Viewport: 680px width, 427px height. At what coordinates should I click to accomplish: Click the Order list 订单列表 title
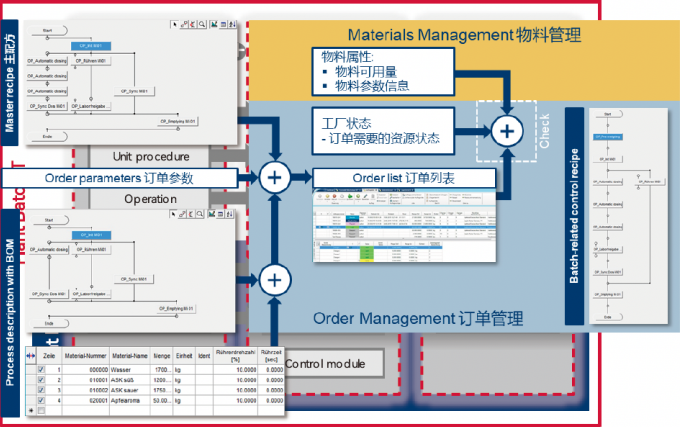point(404,178)
